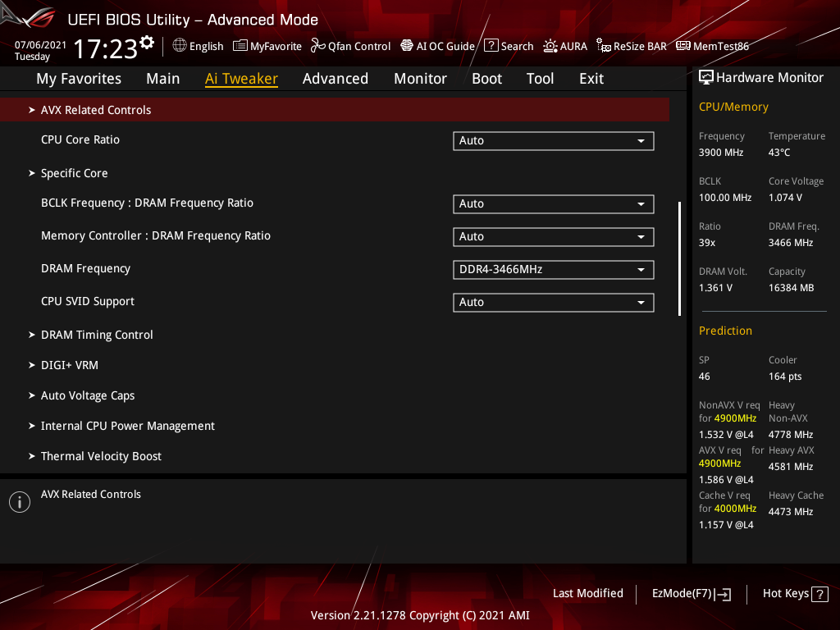The image size is (840, 630).
Task: Open the AURA lighting icon
Action: [550, 46]
